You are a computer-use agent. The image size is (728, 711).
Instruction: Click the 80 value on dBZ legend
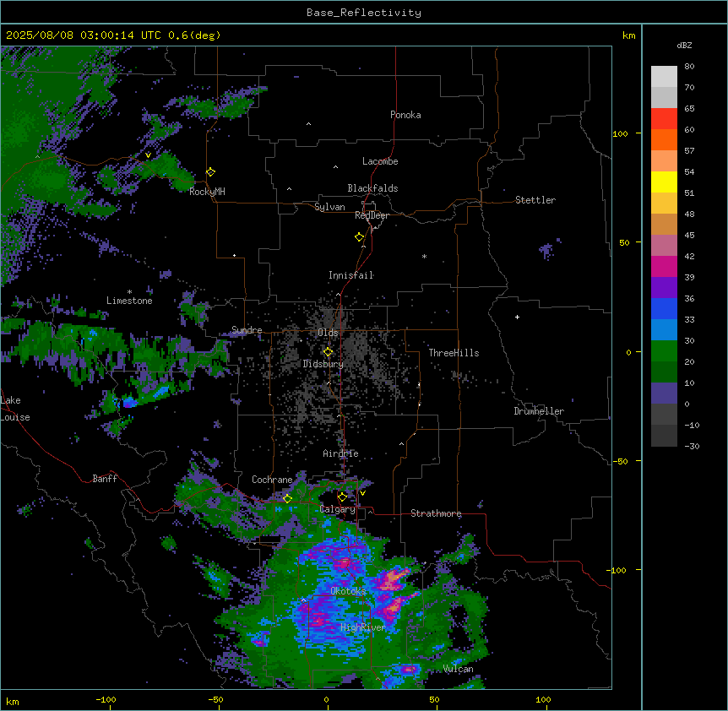pyautogui.click(x=689, y=67)
